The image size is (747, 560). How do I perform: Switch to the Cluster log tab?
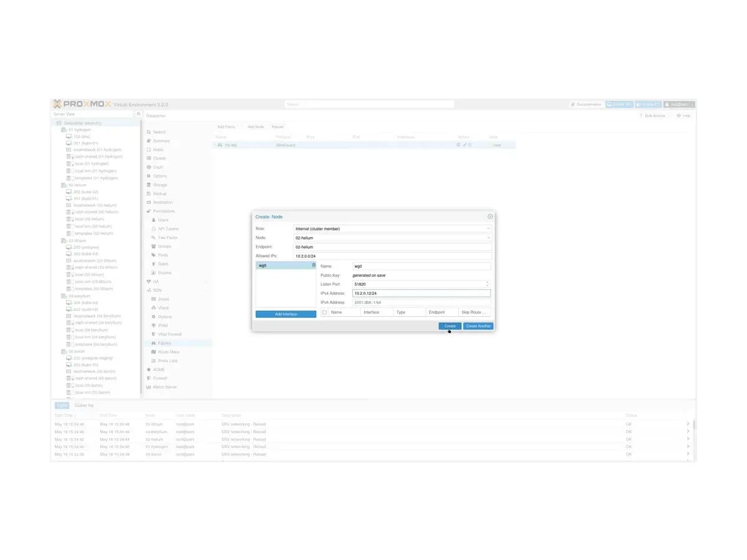coord(84,405)
